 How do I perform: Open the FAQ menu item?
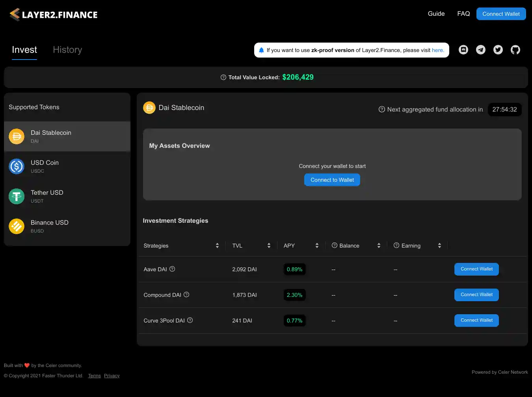463,14
